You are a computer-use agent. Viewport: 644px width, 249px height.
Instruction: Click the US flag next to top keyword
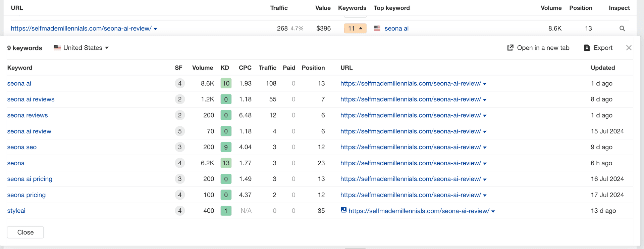pos(377,28)
